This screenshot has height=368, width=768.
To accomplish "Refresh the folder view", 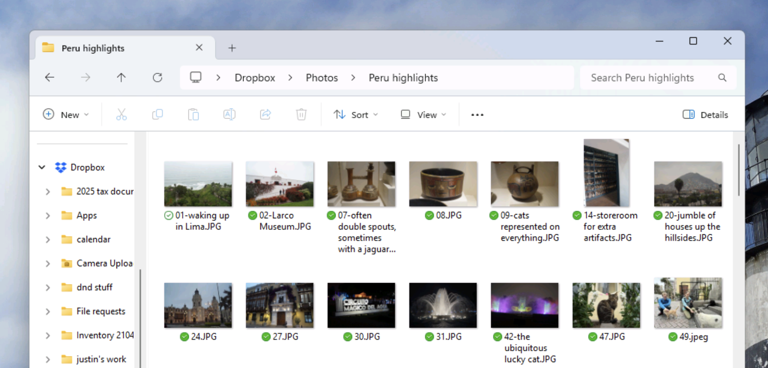I will coord(157,77).
